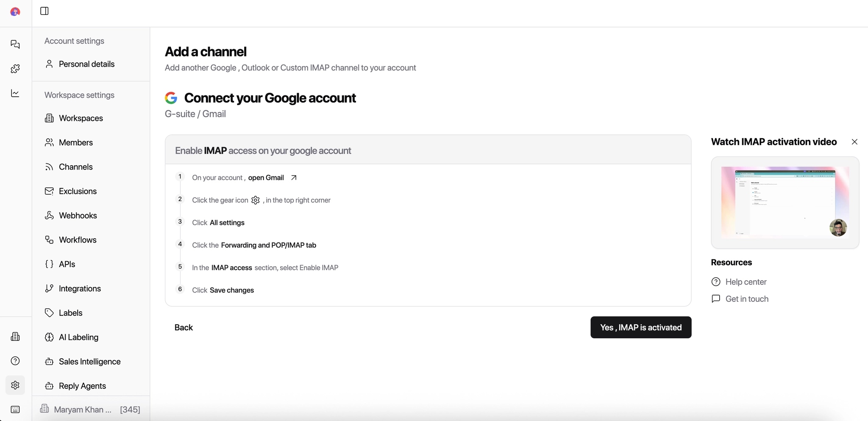Go back using the Back link
Viewport: 868px width, 421px height.
(x=184, y=327)
